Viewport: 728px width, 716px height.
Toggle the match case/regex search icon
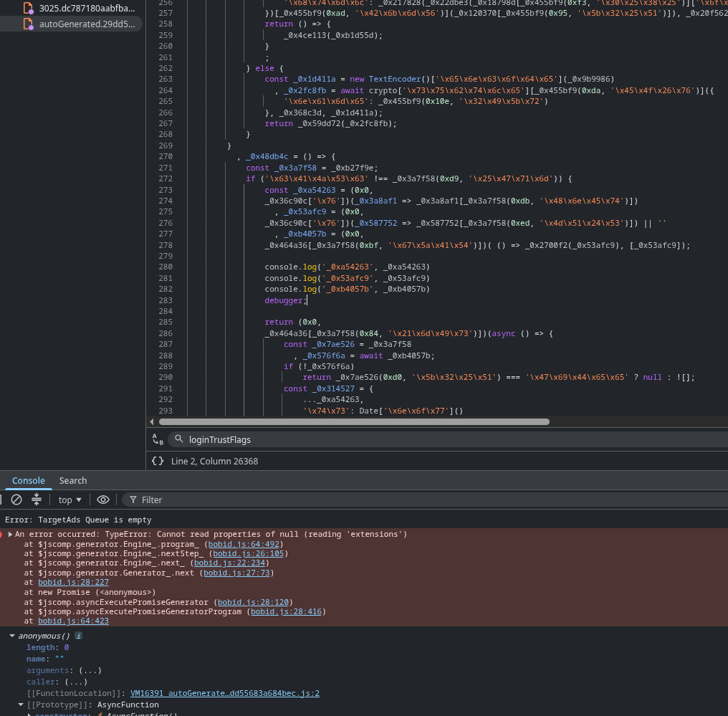pyautogui.click(x=158, y=439)
